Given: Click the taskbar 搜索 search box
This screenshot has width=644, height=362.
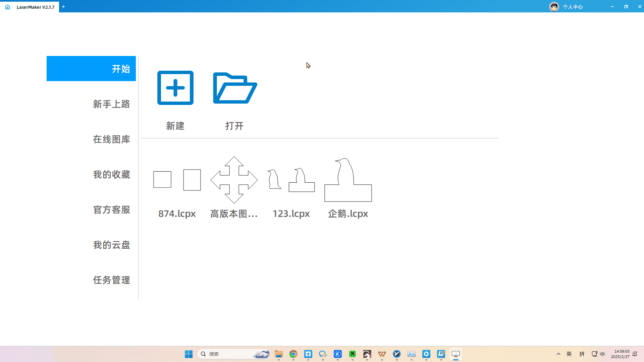Looking at the screenshot, I should point(234,354).
